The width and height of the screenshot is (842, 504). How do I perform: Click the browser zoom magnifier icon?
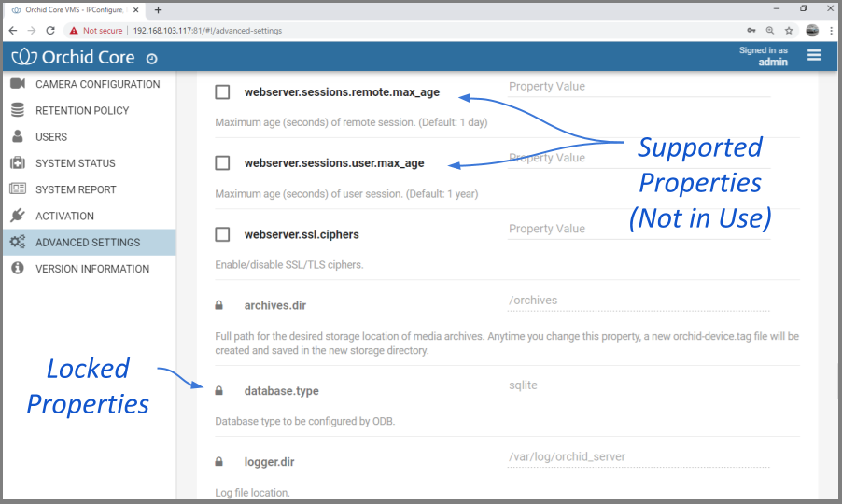pyautogui.click(x=770, y=30)
